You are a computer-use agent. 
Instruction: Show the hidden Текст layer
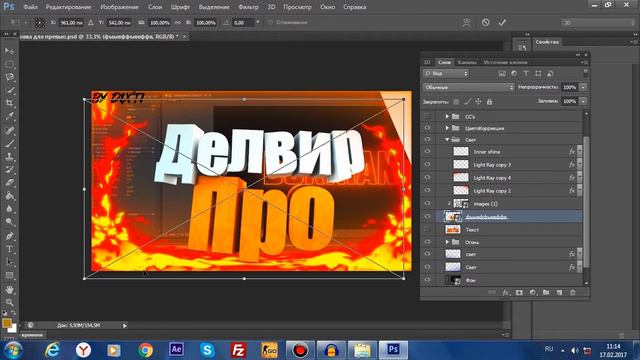point(427,229)
